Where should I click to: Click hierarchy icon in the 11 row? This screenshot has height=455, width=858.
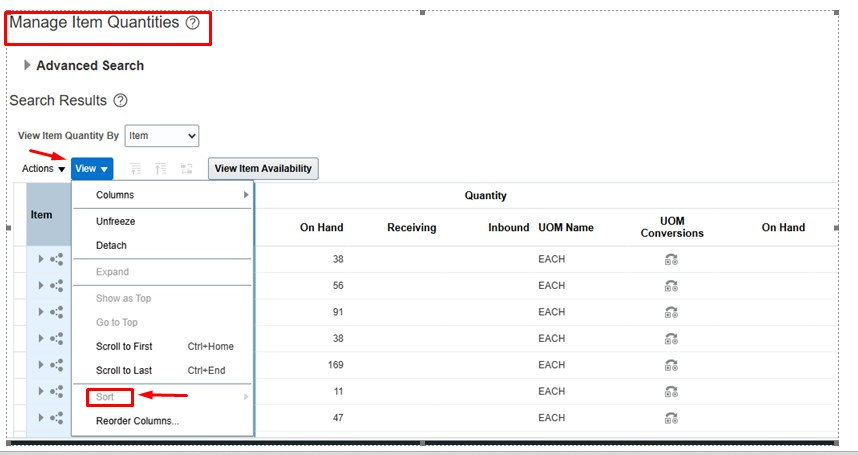[x=57, y=391]
